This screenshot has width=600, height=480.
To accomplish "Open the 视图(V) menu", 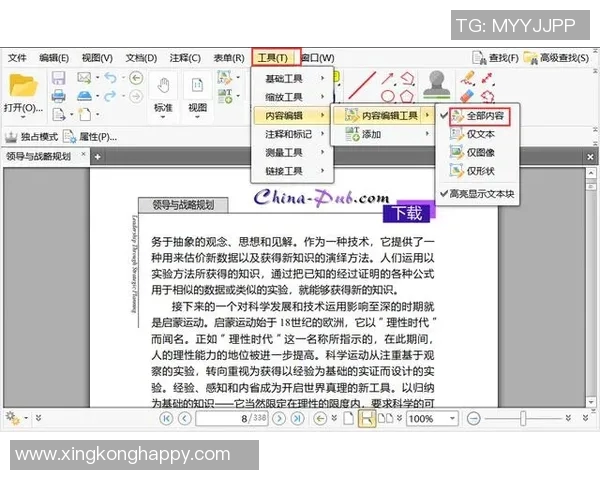I will (97, 58).
